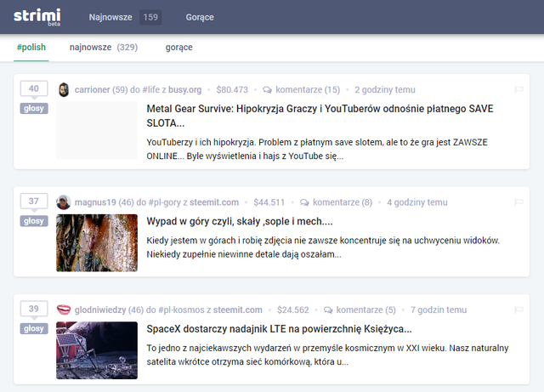
Task: Click the '7 godzin temu' timestamp
Action: tap(439, 310)
